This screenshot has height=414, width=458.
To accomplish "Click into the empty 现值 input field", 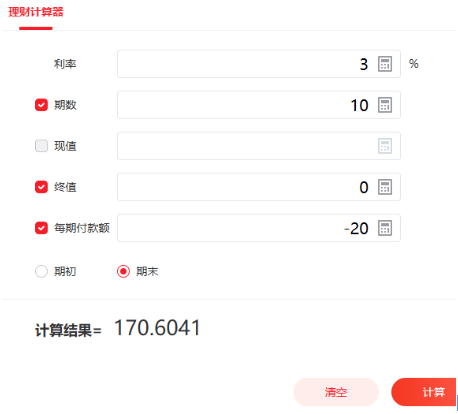I will (259, 146).
